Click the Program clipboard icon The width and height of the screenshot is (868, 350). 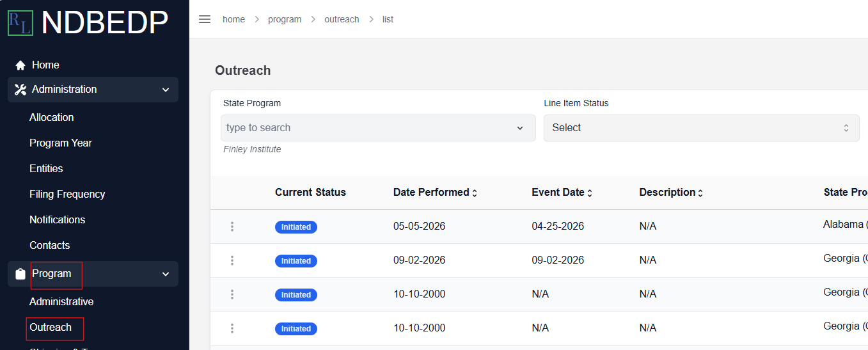point(20,274)
